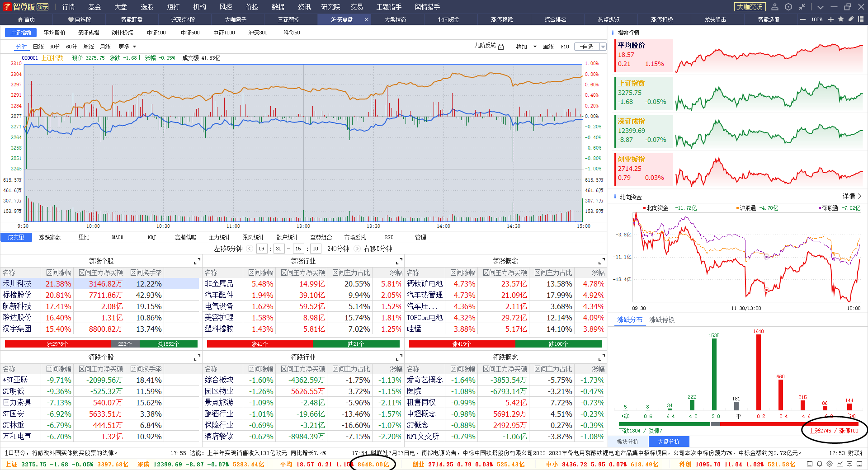Click the star favorite icon
The image size is (868, 470).
click(841, 19)
